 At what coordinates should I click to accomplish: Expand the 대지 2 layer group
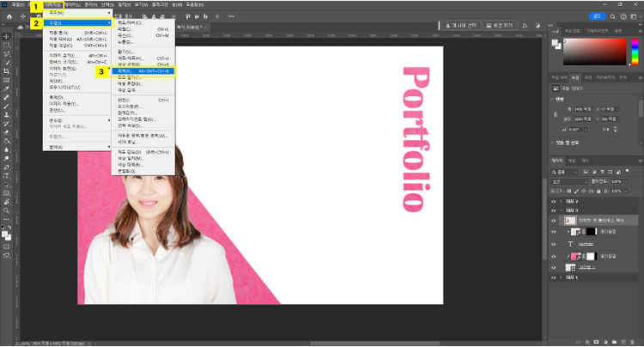[x=561, y=200]
